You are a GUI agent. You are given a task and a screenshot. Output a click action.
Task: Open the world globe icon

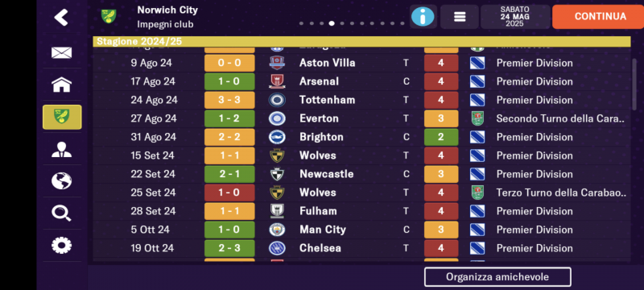click(x=62, y=180)
